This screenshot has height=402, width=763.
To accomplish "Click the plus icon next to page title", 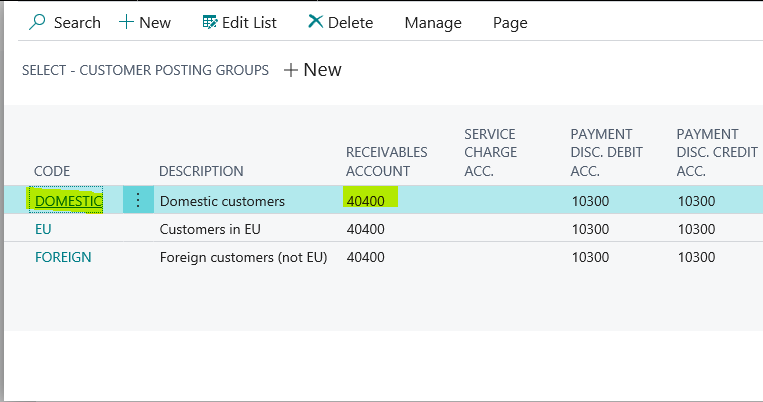I will click(291, 70).
